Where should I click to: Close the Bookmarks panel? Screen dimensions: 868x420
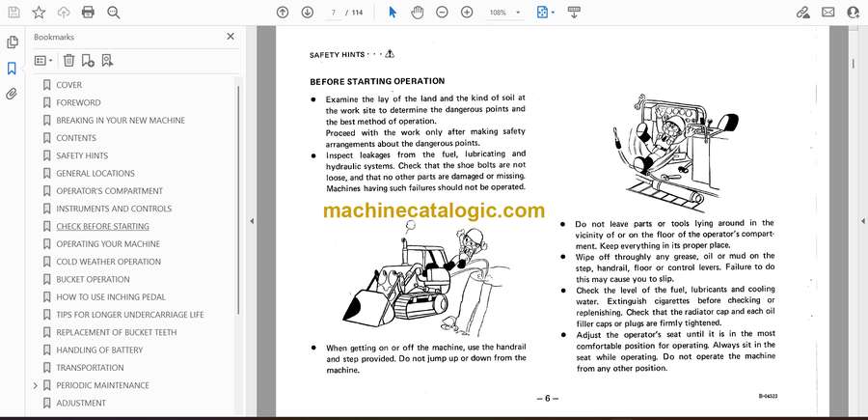point(231,37)
